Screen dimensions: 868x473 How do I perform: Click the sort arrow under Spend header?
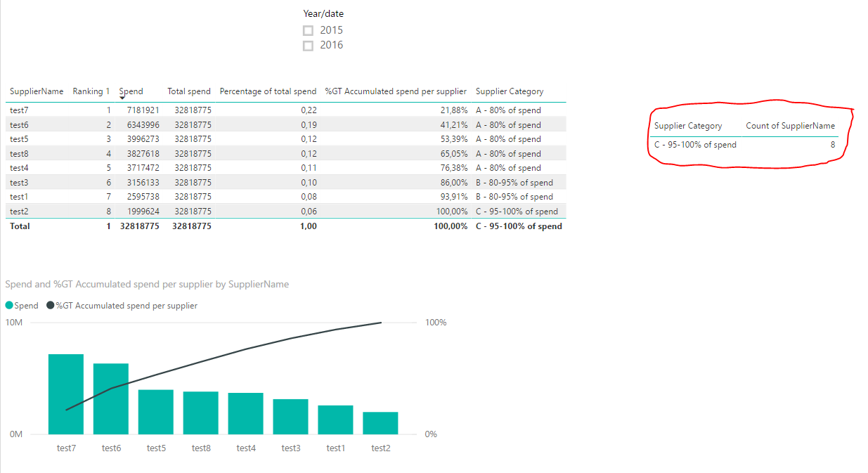122,98
